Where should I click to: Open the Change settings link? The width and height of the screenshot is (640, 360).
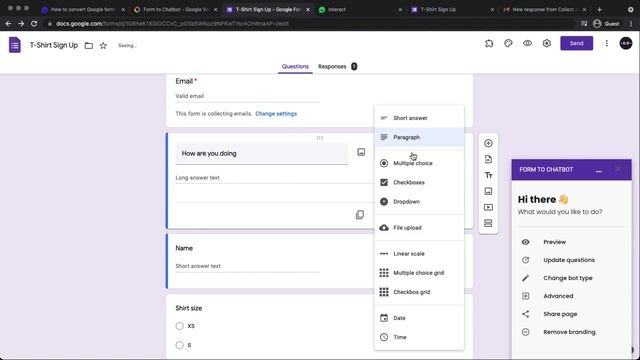point(276,114)
